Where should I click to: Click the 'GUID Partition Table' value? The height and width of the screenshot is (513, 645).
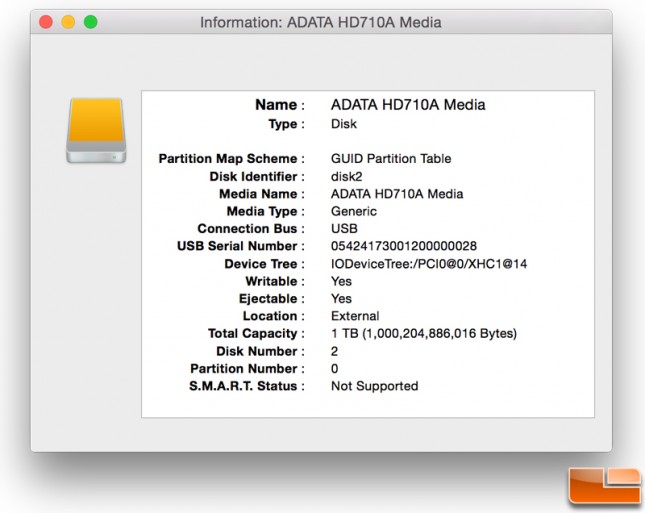click(x=391, y=158)
